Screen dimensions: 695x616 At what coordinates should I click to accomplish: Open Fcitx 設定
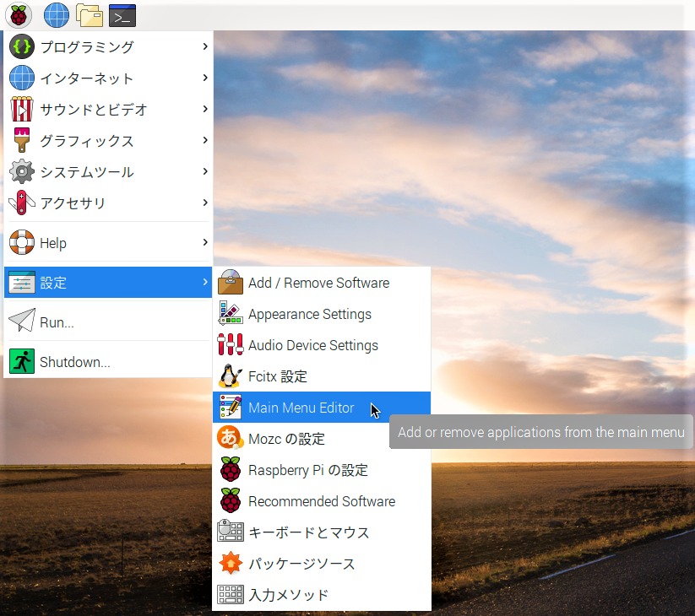pyautogui.click(x=322, y=376)
